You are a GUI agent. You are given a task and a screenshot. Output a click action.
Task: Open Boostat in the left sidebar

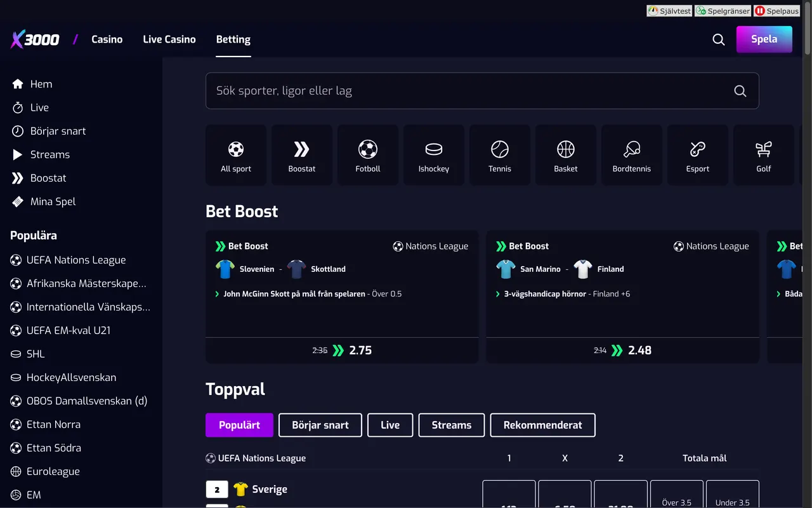coord(39,178)
